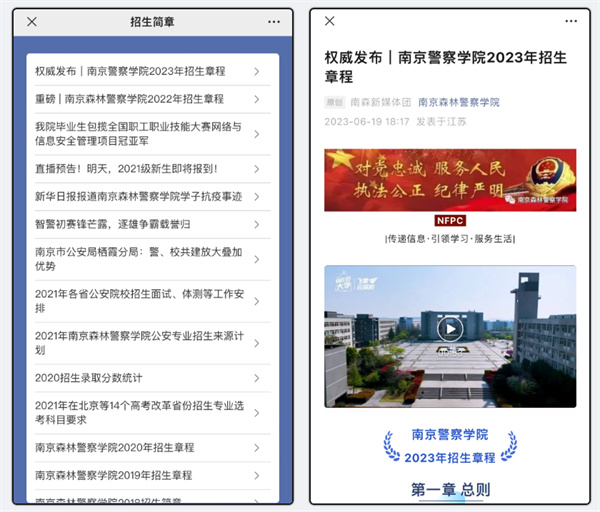
Task: Play the campus aerial video
Action: (450, 329)
